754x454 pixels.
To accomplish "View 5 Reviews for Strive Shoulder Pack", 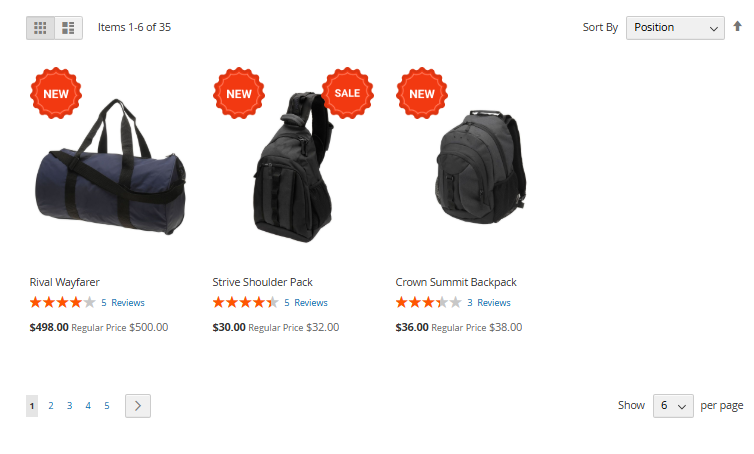I will click(x=306, y=303).
